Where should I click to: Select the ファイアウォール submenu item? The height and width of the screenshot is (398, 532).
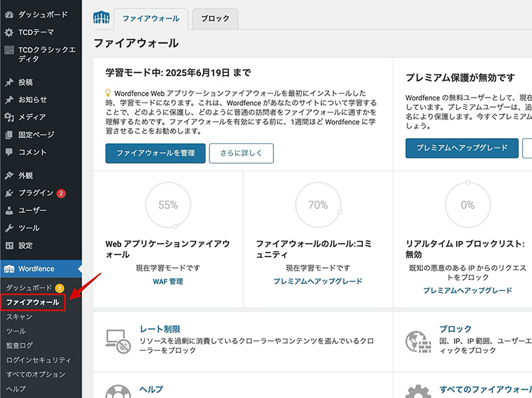[x=32, y=302]
